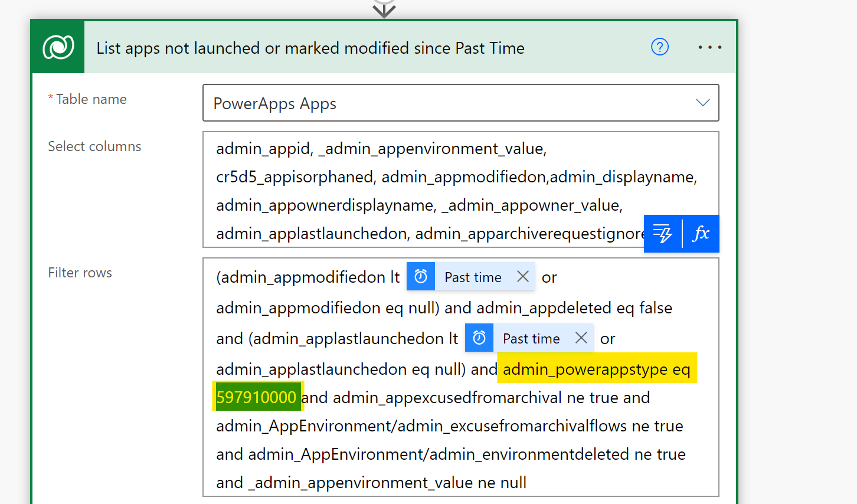Click inside the Filter rows field
The height and width of the screenshot is (504, 857).
tap(413, 454)
